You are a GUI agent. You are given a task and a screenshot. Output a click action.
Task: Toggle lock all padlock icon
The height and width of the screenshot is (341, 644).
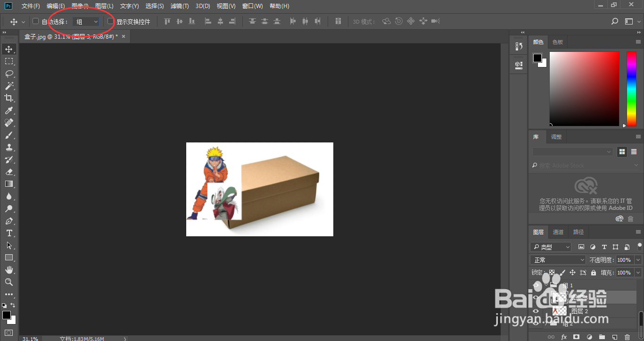pos(594,273)
